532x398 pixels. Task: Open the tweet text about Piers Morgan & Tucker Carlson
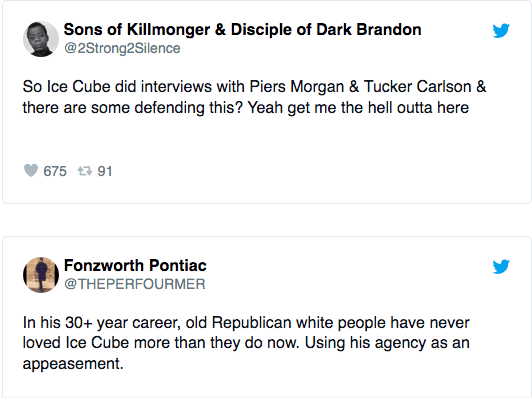pos(254,97)
